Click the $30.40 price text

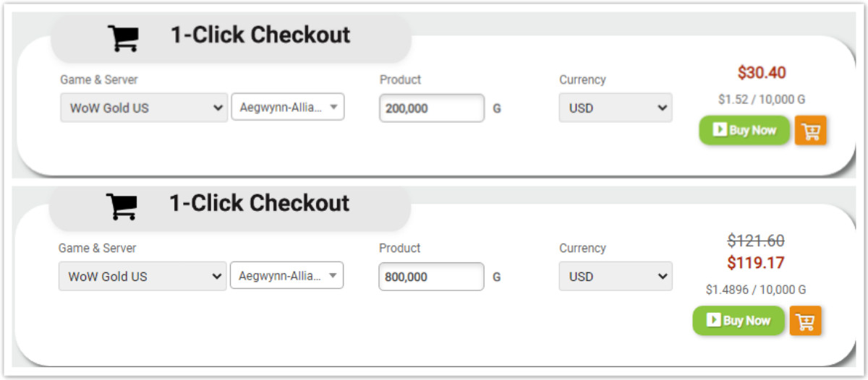(762, 73)
